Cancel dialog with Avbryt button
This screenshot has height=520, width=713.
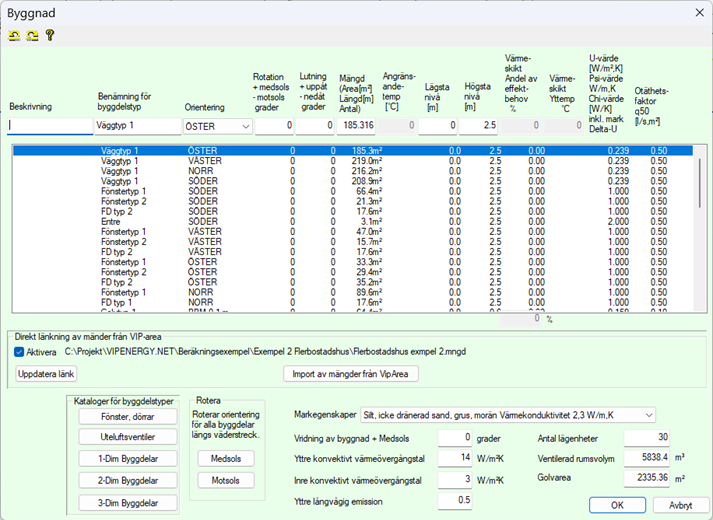click(680, 505)
